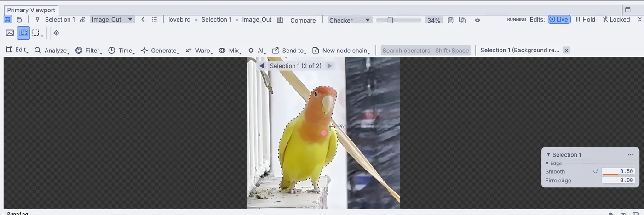Image resolution: width=644 pixels, height=215 pixels.
Task: Click the panel layout icon at top right
Action: tap(627, 10)
